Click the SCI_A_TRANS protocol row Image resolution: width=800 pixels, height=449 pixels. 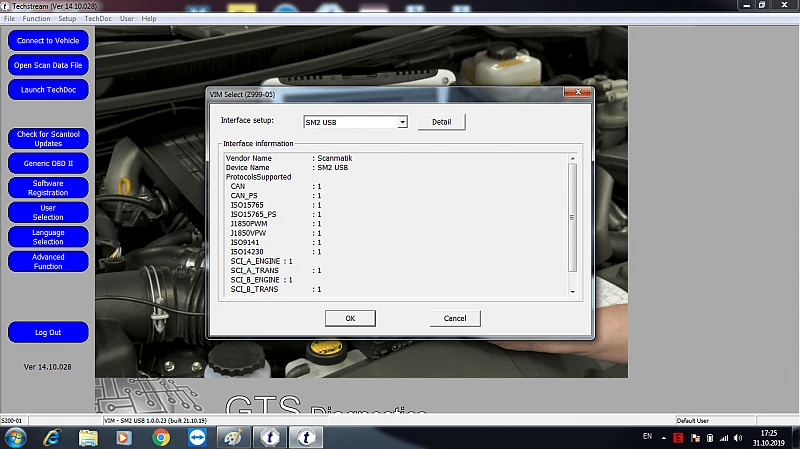(276, 270)
